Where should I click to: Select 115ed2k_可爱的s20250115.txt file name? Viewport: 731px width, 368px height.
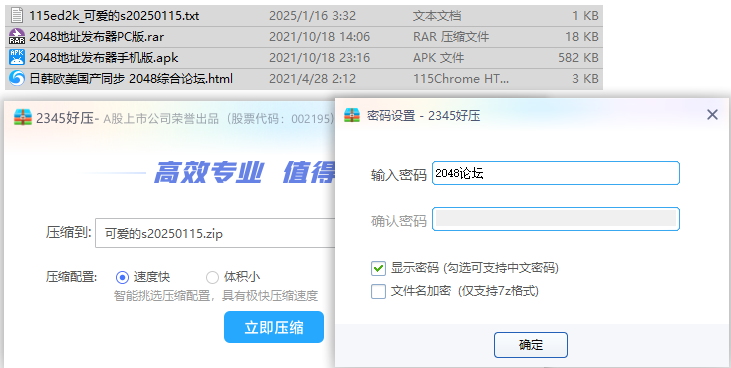tap(114, 15)
